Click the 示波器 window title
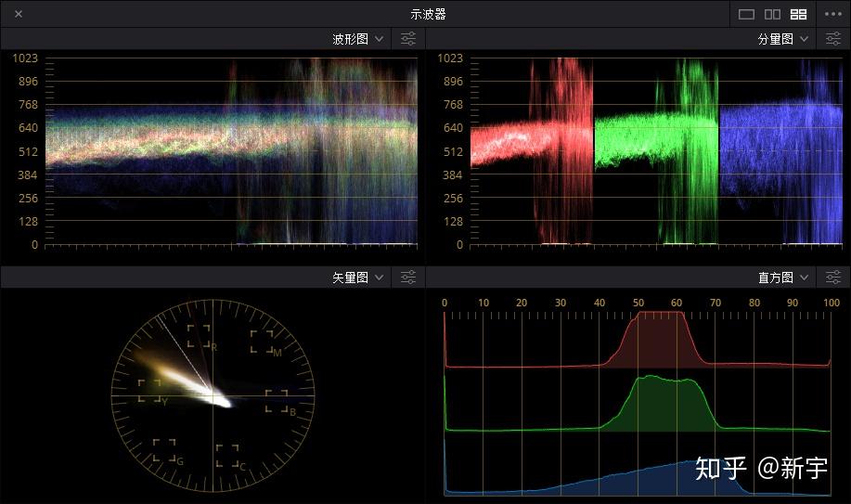Image resolution: width=851 pixels, height=504 pixels. click(428, 14)
